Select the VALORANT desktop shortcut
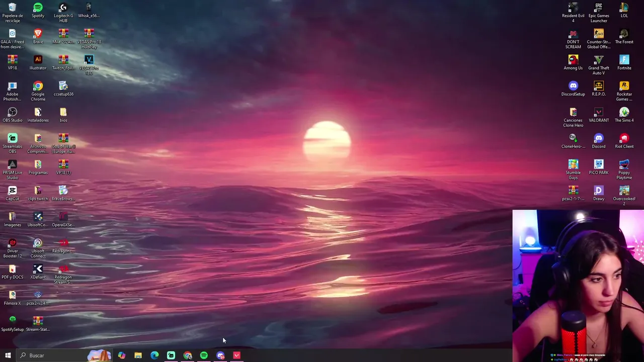The width and height of the screenshot is (644, 362). [x=599, y=115]
